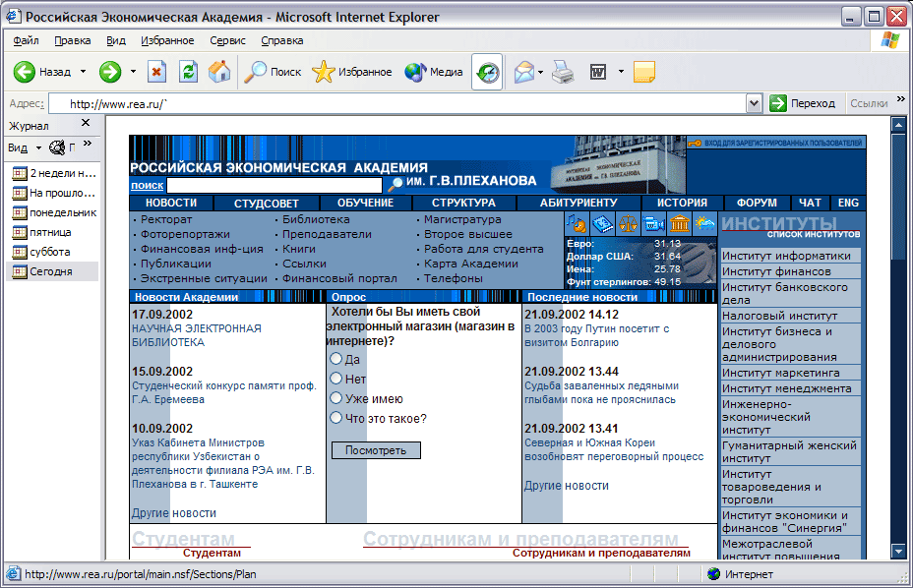This screenshot has height=588, width=913.
Task: Open the Назад button history dropdown arrow
Action: 83,72
